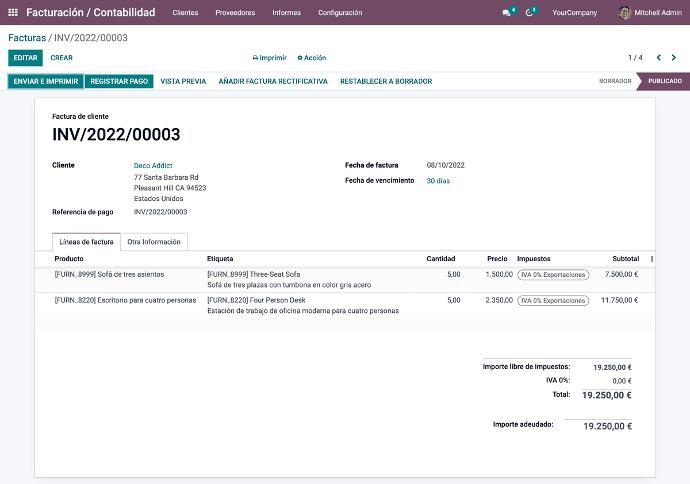
Task: Expand the Acción actions dropdown
Action: click(312, 58)
